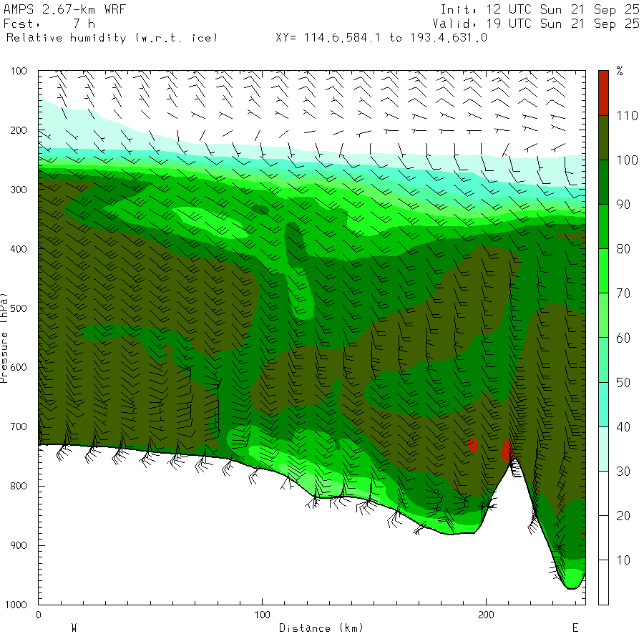Click the colorbar swatch between 80 and 90
This screenshot has height=644, width=644.
click(x=603, y=226)
